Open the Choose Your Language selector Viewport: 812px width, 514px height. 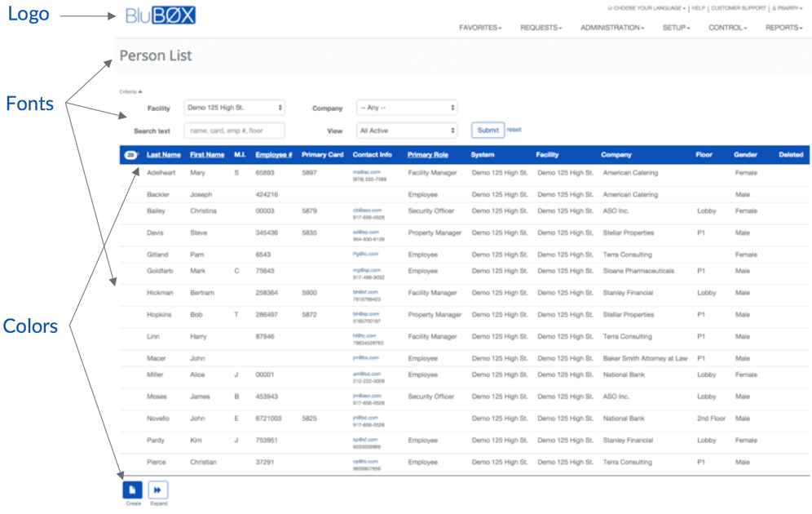coord(647,8)
